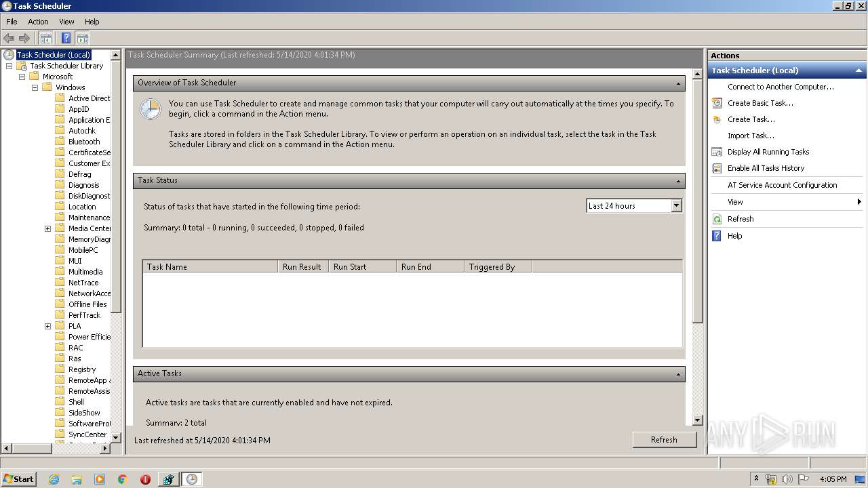The width and height of the screenshot is (868, 488).
Task: Open the File menu
Action: (x=12, y=22)
